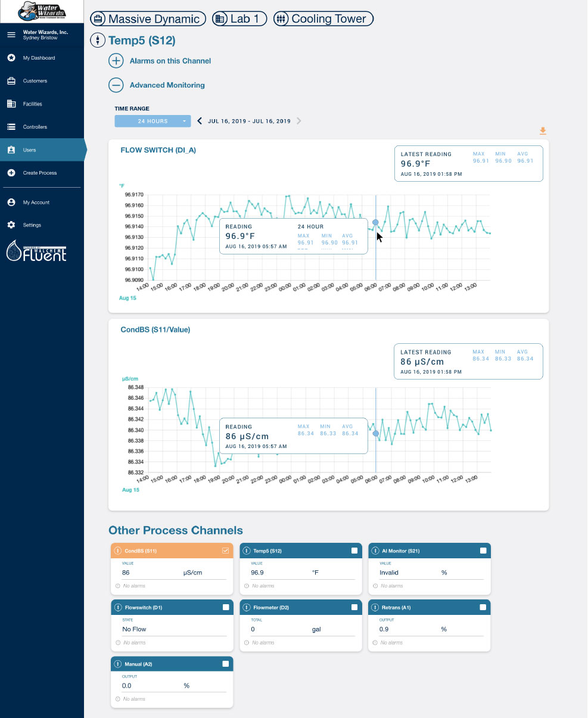This screenshot has width=588, height=718.
Task: Click the Temp5 sensor icon beside the title
Action: pos(97,40)
